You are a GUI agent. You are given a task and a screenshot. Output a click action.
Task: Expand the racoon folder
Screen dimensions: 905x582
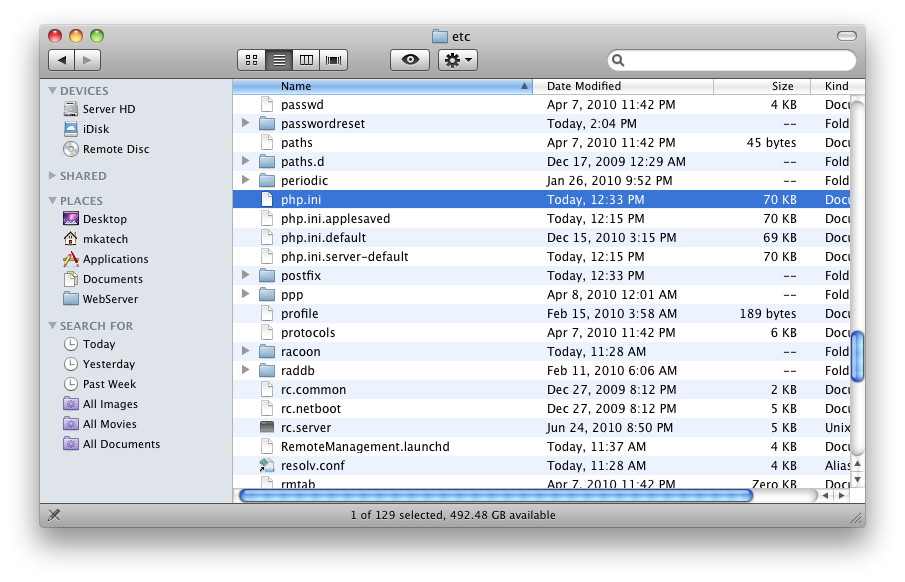click(245, 351)
